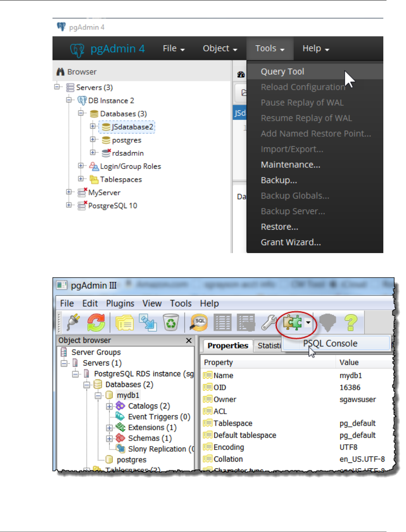This screenshot has height=532, width=406.
Task: Collapse the Servers (3) tree node
Action: tap(57, 86)
